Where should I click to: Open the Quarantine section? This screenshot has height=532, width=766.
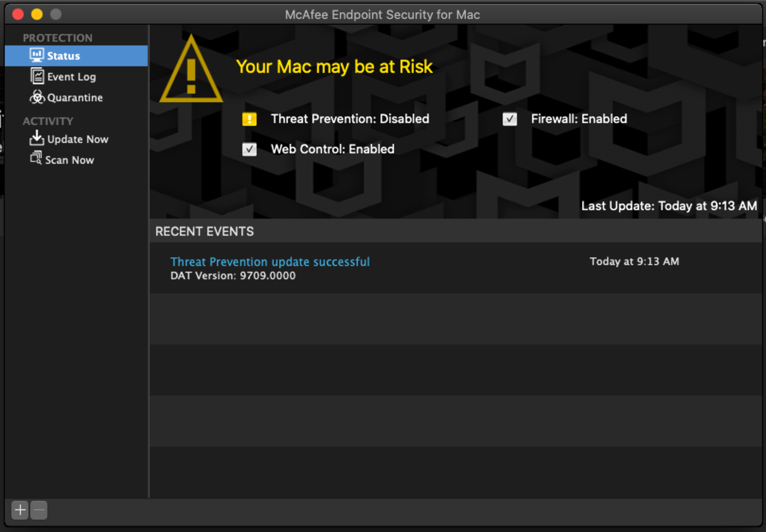76,98
